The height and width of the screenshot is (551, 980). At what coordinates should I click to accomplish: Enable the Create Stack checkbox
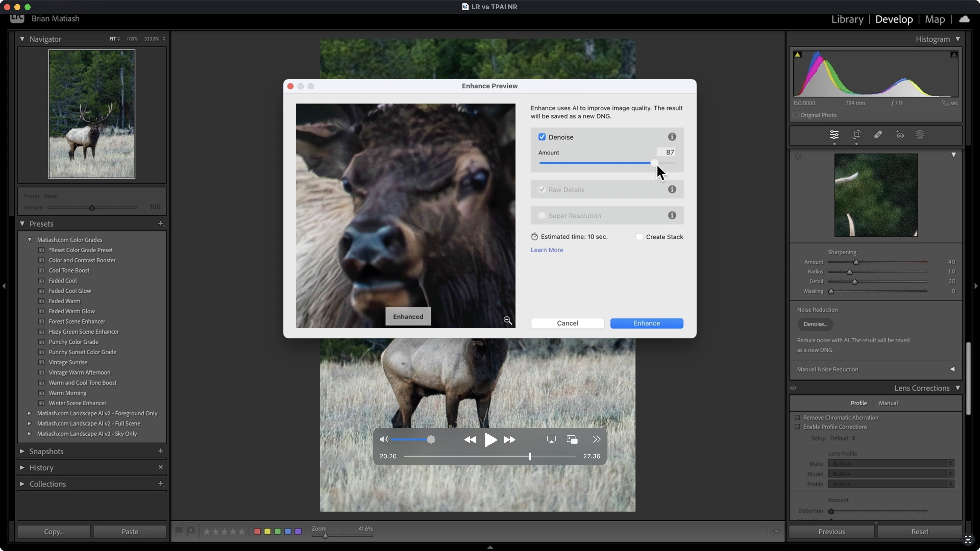click(x=640, y=237)
